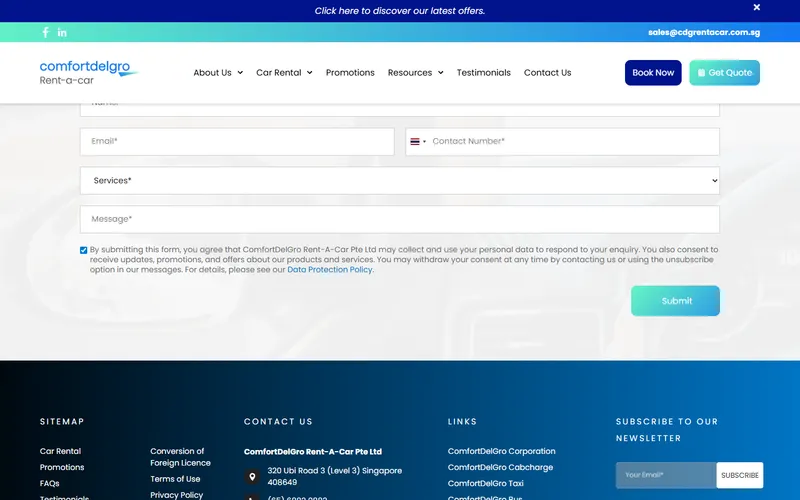Open the Facebook page icon
The width and height of the screenshot is (800, 500).
45,33
